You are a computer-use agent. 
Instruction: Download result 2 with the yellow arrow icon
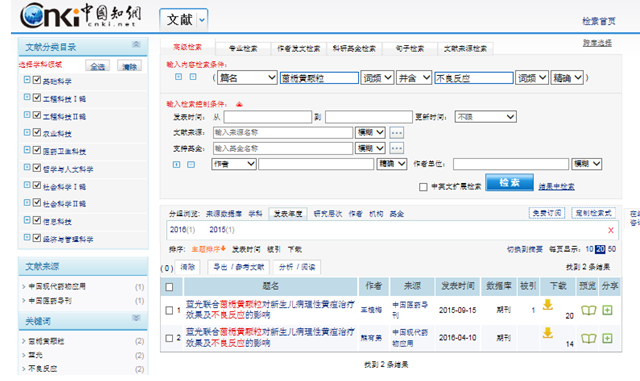pos(548,333)
